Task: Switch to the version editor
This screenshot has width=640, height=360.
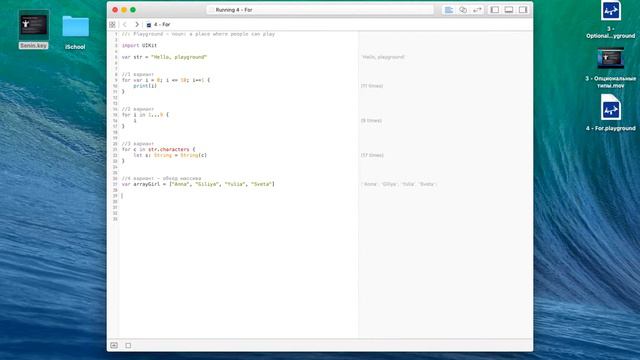Action: [x=477, y=10]
